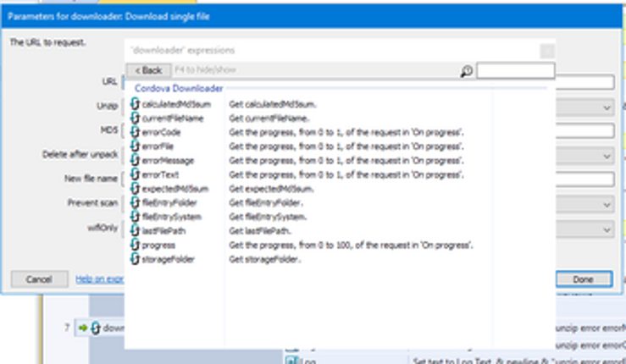Click the Done button
Viewport: 626px width, 364px height.
coord(584,279)
